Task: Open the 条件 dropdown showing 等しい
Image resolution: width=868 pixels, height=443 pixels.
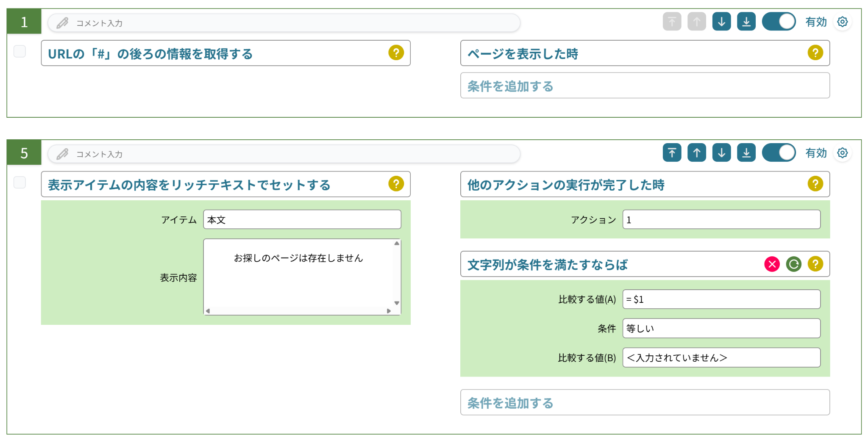Action: pos(721,328)
